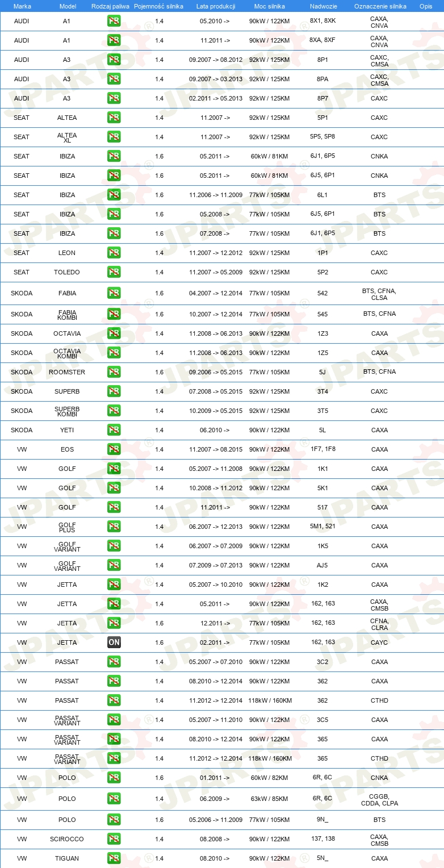Select the GOLF PLUS model cell

coord(67,527)
